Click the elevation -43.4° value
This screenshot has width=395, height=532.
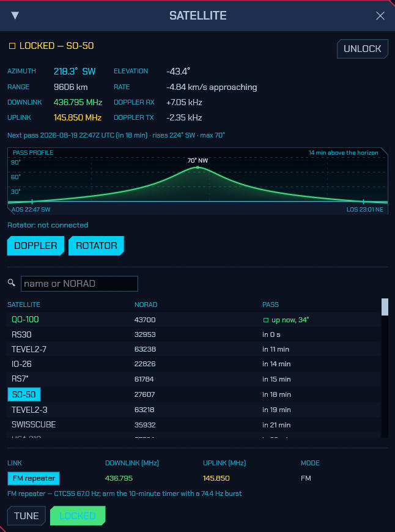178,72
